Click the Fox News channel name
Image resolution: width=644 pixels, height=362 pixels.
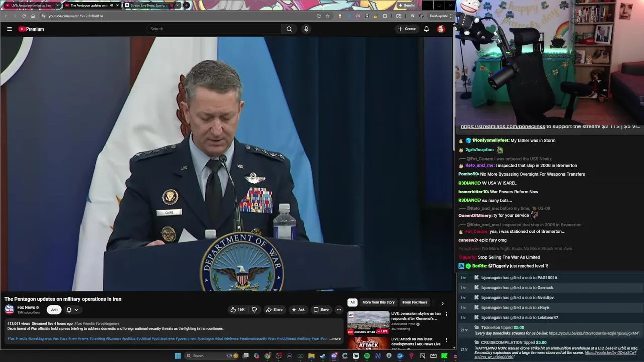(x=26, y=307)
